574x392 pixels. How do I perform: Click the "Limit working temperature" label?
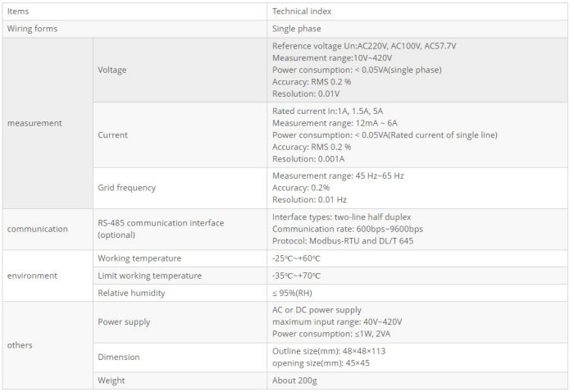click(149, 276)
